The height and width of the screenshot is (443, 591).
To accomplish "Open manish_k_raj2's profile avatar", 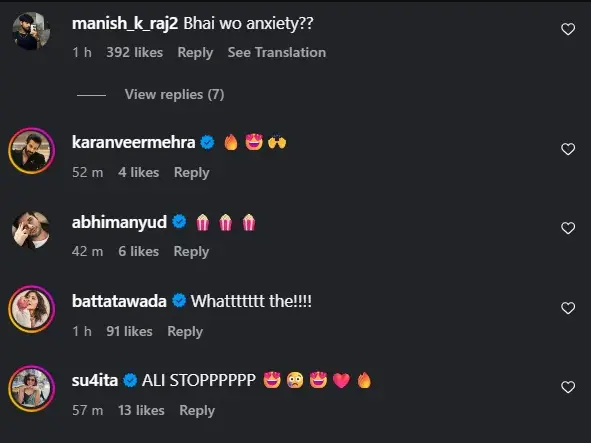I will point(31,31).
